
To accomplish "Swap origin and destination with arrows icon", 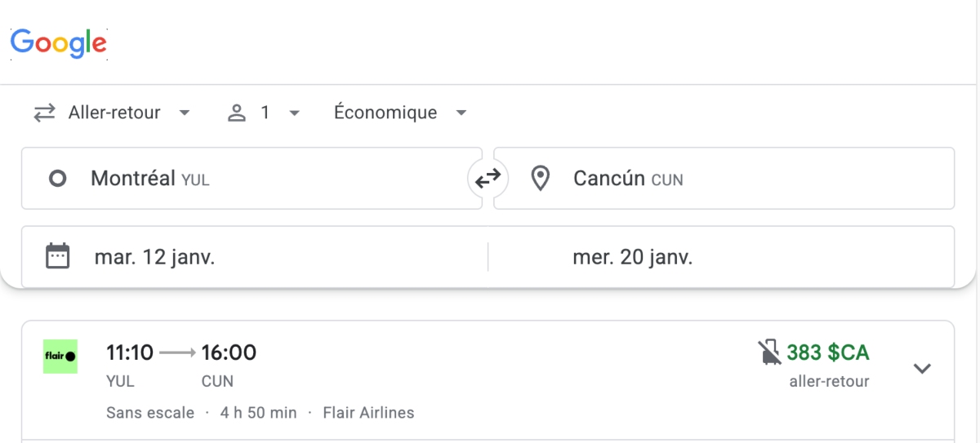I will tap(488, 178).
